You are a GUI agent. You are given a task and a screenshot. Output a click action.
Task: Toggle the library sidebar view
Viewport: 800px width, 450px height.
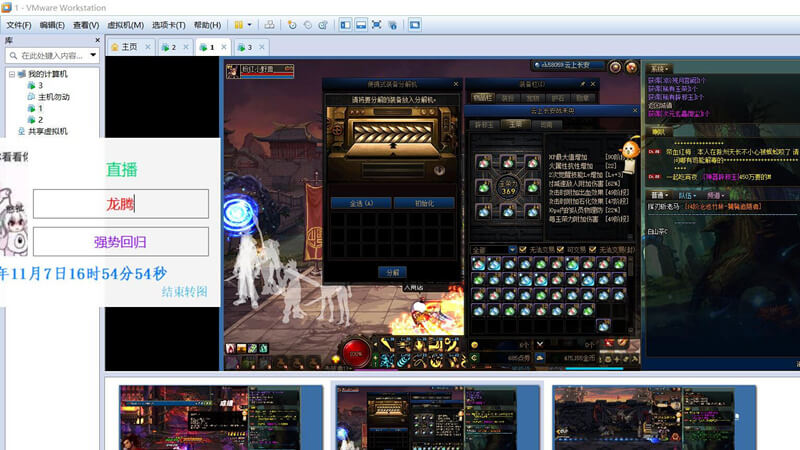(345, 25)
